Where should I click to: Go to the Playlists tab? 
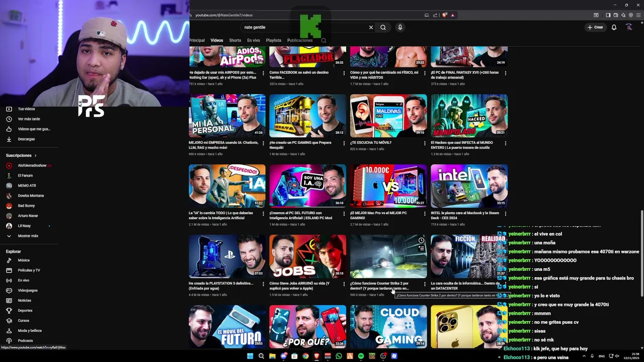pos(274,40)
